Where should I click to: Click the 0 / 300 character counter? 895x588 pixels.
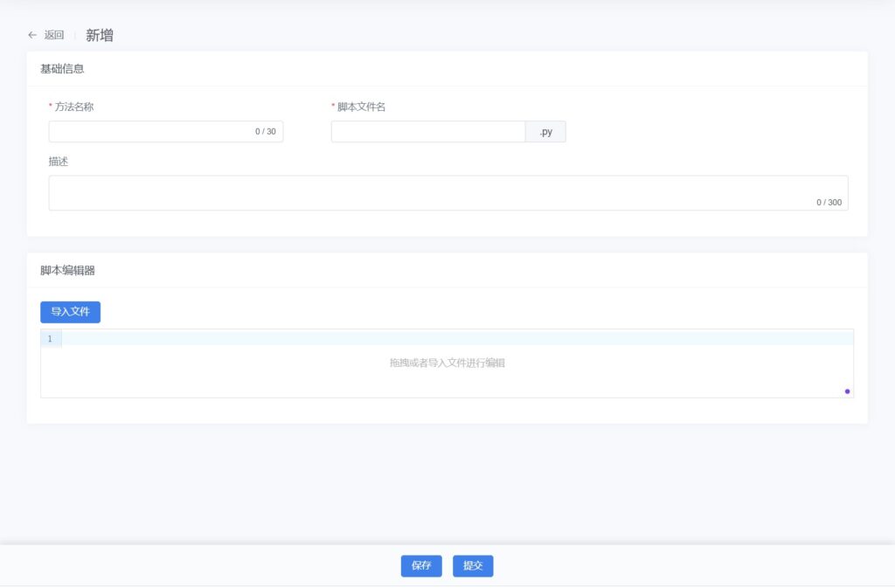tap(829, 203)
